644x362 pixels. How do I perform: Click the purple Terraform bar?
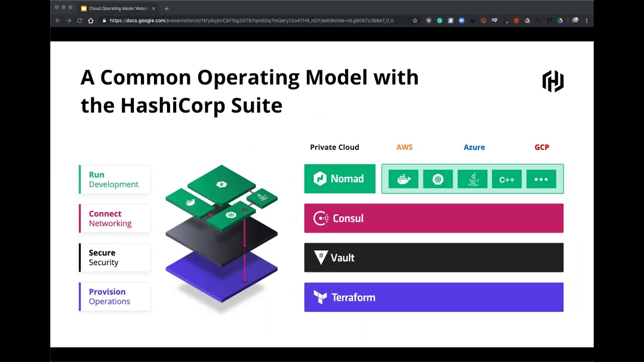(434, 297)
